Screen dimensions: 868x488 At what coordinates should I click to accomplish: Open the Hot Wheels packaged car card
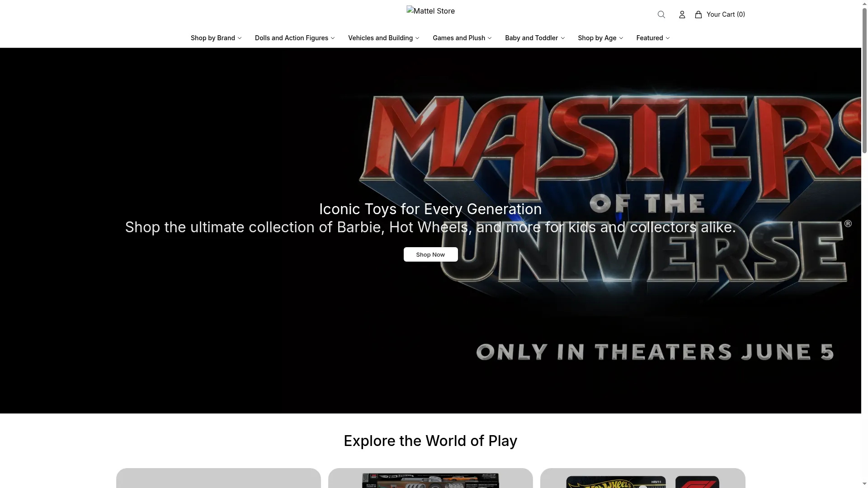[642, 478]
